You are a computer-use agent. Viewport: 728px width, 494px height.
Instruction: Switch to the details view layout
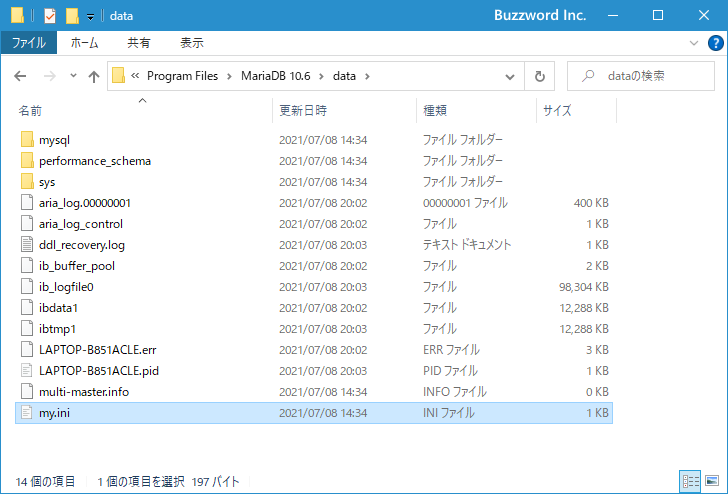point(690,481)
